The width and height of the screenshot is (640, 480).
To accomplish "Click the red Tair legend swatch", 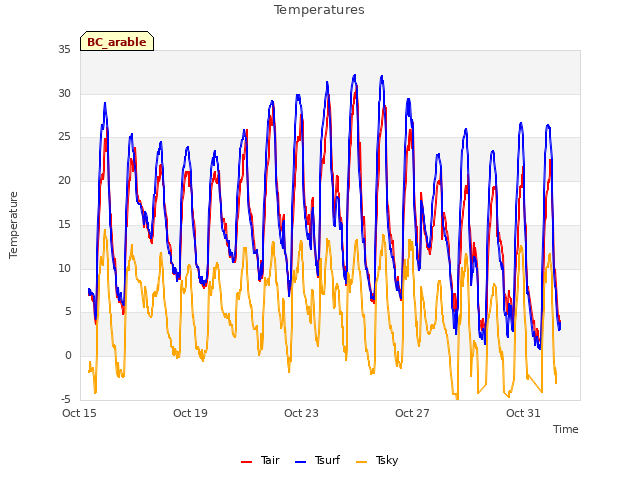I will (x=247, y=462).
